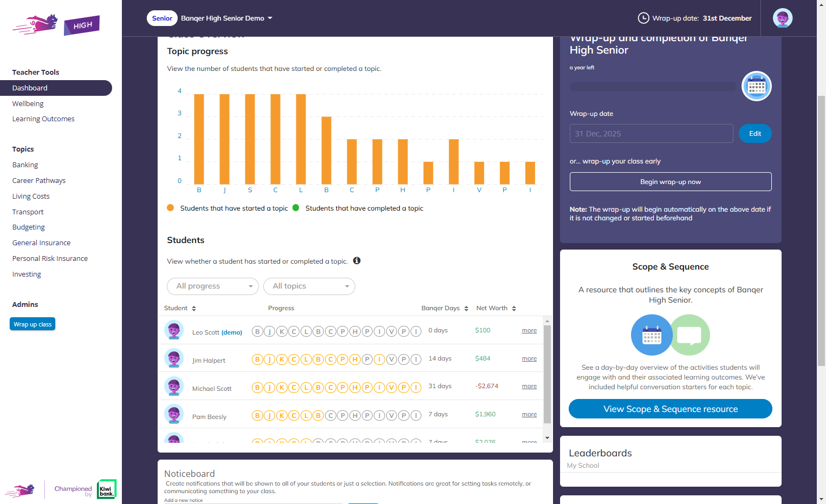Viewport: 826px width, 504px height.
Task: Click the info icon next to Students description
Action: (356, 260)
